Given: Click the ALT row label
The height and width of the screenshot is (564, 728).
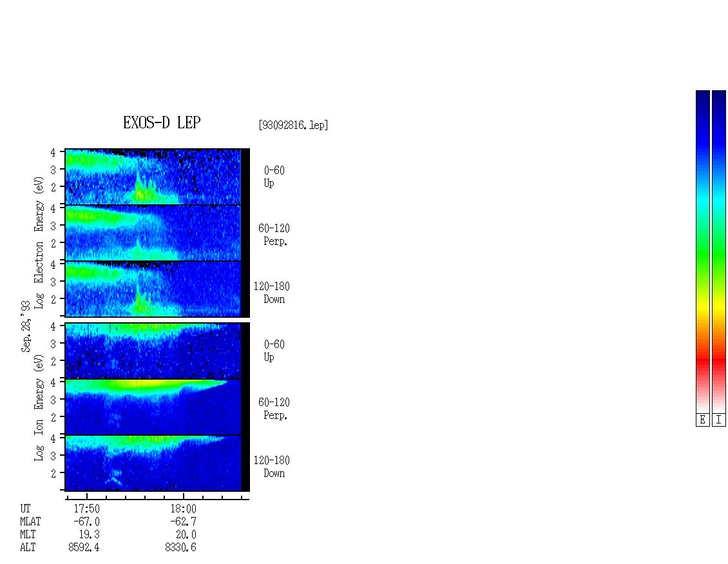Looking at the screenshot, I should (x=28, y=547).
